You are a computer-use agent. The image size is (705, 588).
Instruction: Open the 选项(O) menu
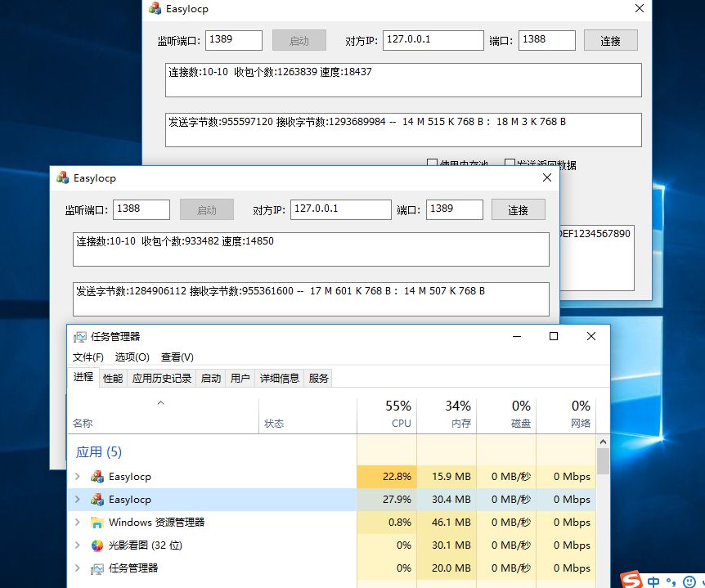132,357
